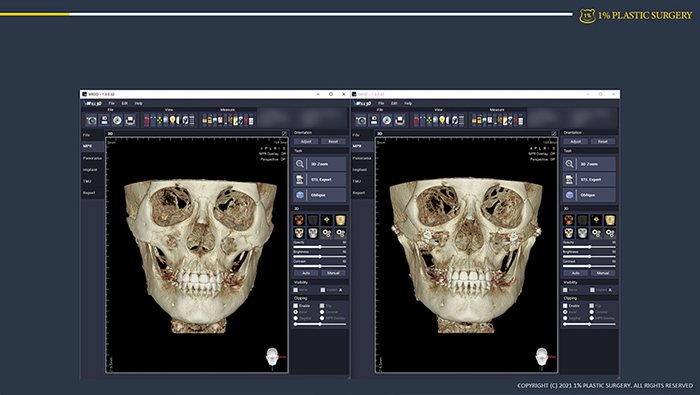This screenshot has width=700, height=395.
Task: Switch to MPR tab in right window
Action: [362, 146]
